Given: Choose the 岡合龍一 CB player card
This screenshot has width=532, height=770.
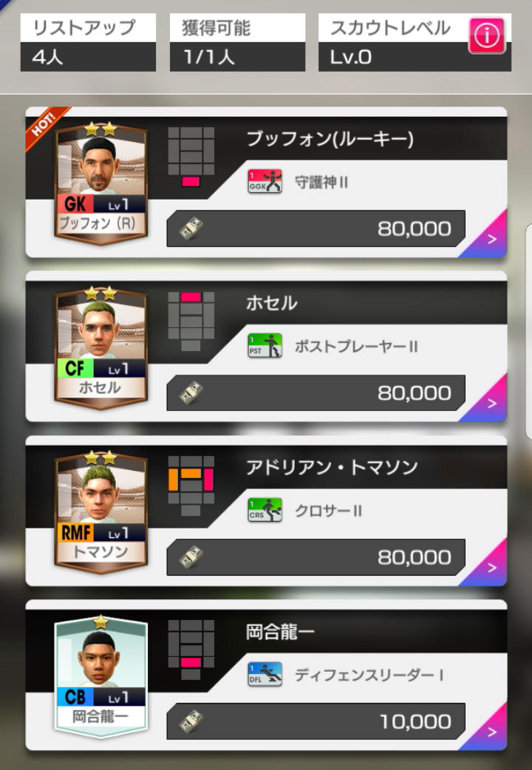Looking at the screenshot, I should tap(100, 675).
